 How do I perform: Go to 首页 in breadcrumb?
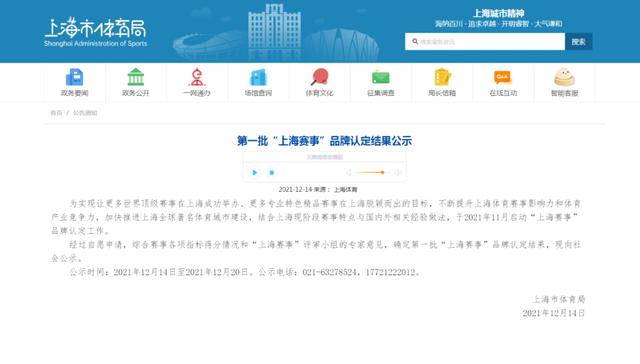pos(56,113)
